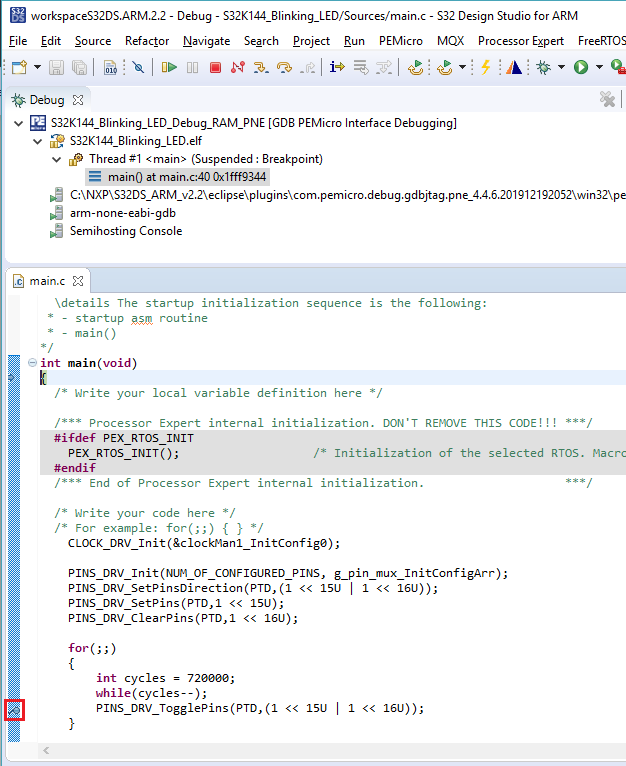Click the second Restart icon with dropdown

[445, 67]
